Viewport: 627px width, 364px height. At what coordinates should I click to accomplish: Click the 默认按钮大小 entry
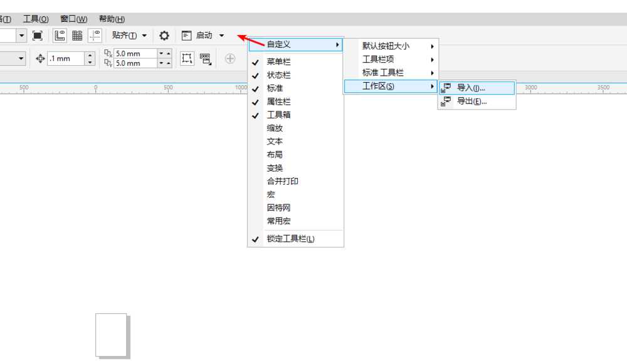(x=385, y=44)
